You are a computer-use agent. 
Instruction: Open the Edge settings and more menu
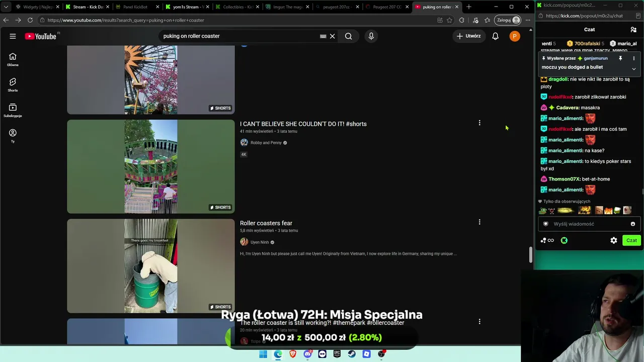click(x=528, y=20)
